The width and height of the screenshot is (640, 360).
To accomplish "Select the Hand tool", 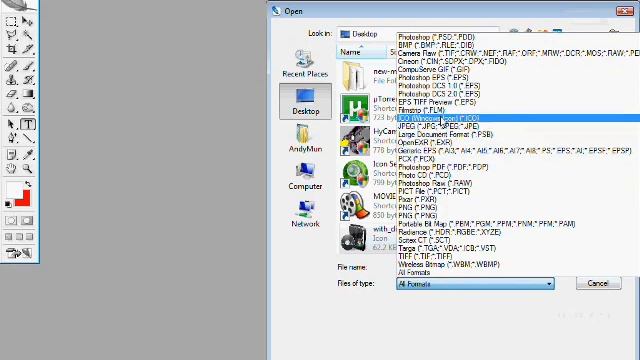I will [11, 168].
